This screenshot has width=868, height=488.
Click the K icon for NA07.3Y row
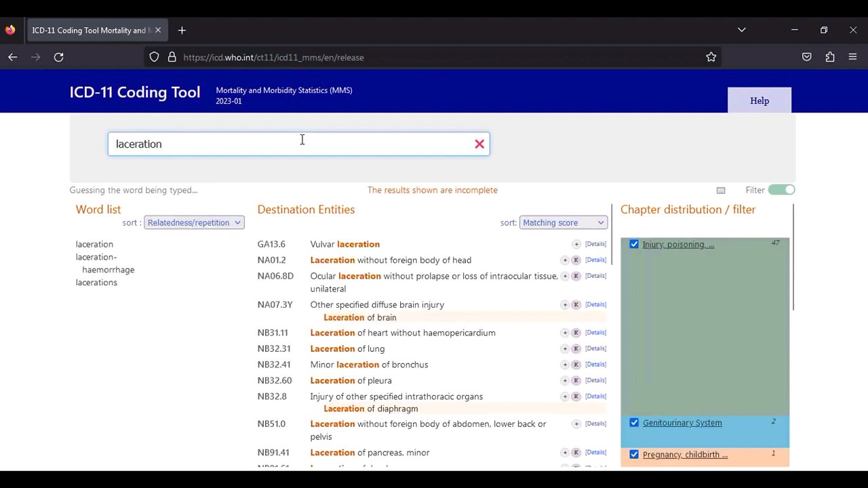[576, 305]
